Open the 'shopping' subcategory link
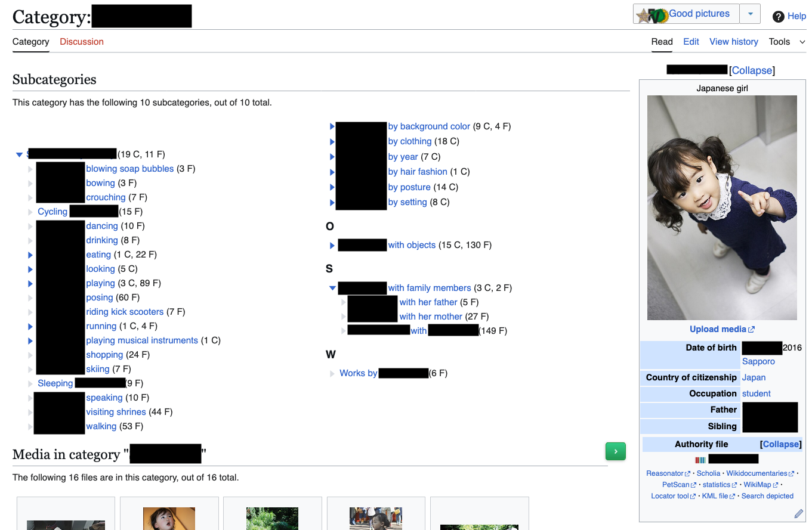 click(x=104, y=355)
